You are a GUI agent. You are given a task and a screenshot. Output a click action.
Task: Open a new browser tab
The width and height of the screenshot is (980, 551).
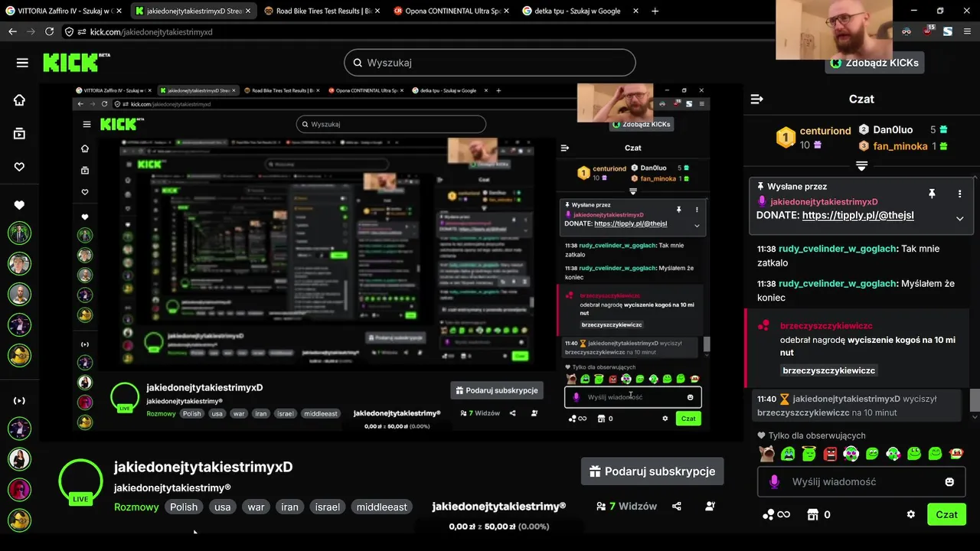point(655,11)
